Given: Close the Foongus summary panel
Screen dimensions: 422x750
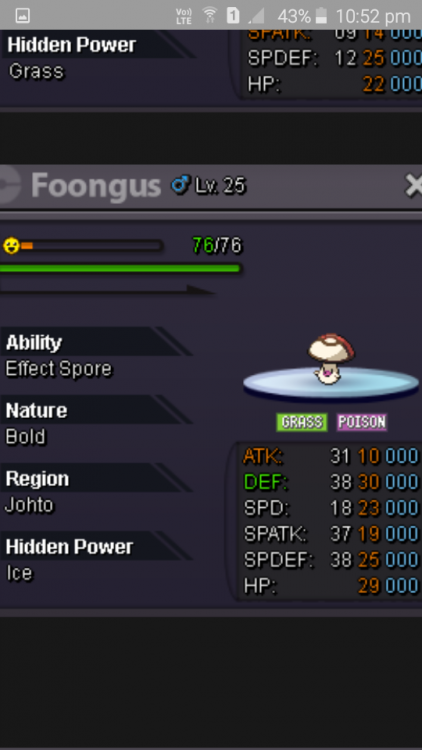Looking at the screenshot, I should [x=413, y=186].
